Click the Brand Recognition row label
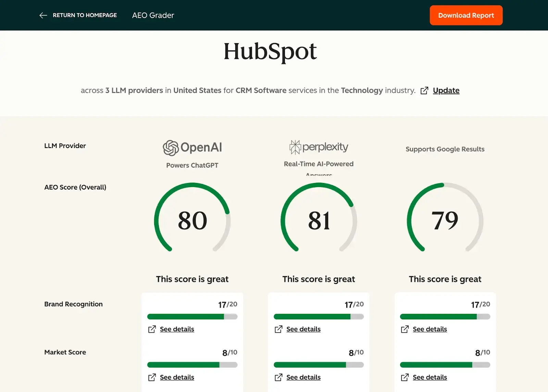 tap(73, 304)
